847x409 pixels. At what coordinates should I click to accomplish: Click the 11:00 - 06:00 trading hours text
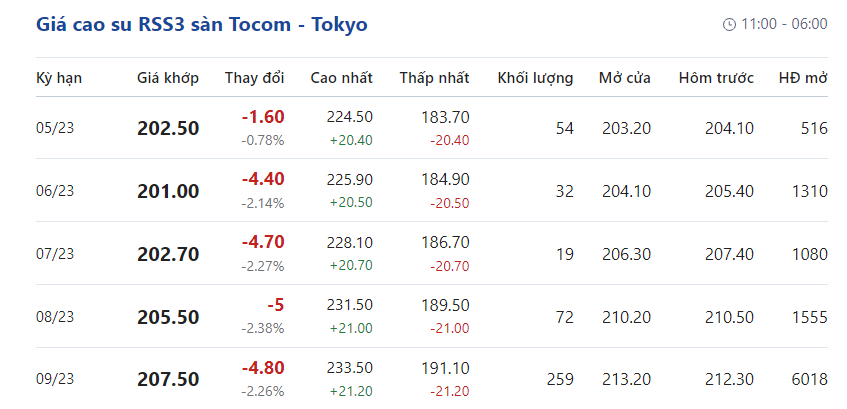(784, 24)
